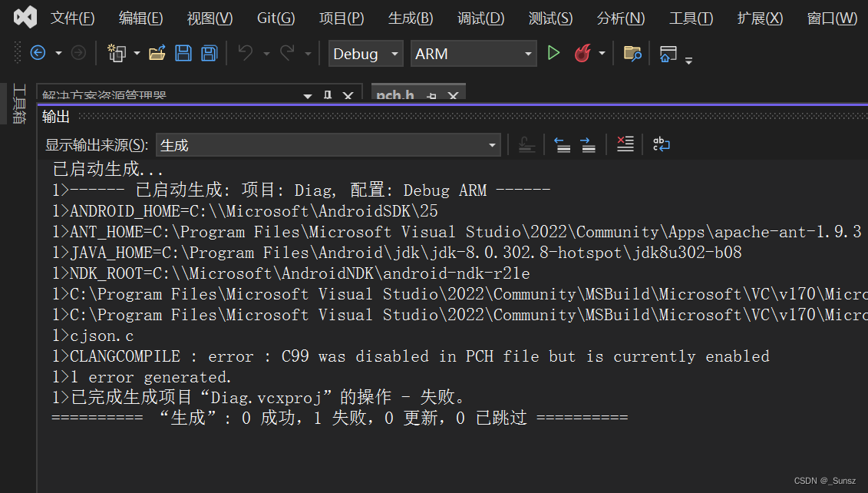Open the Find in Files search tool

click(x=632, y=53)
